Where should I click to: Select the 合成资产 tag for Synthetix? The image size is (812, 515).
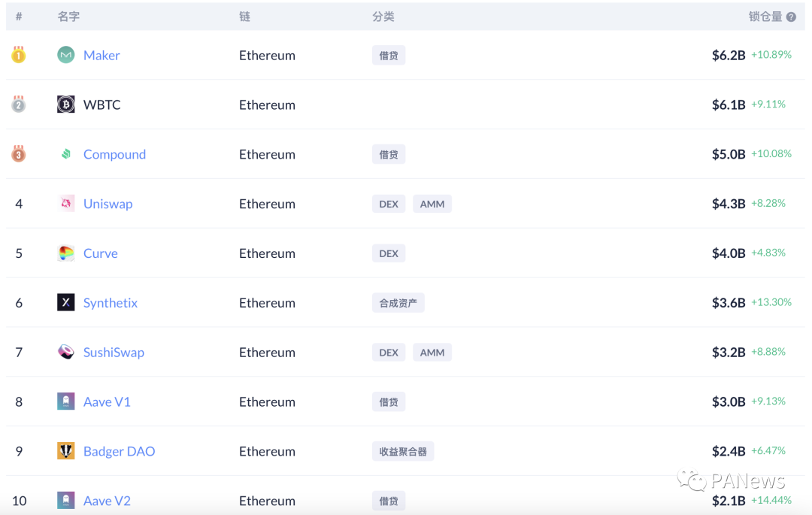[398, 303]
